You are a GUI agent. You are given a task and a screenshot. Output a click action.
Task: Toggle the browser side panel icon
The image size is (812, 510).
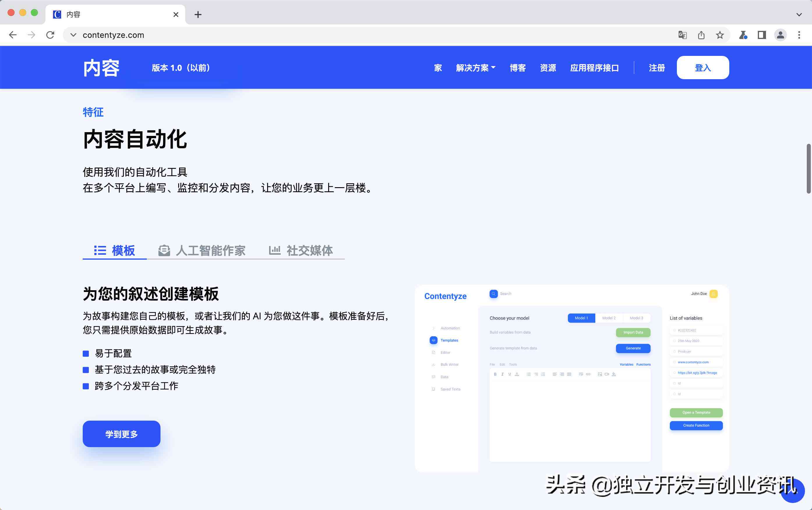click(x=762, y=35)
